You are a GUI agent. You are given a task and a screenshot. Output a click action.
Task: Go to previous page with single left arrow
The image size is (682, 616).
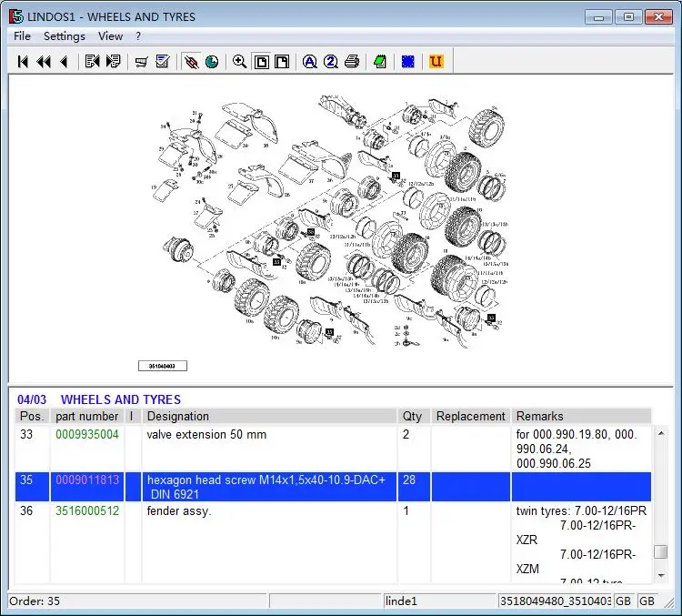tap(64, 62)
